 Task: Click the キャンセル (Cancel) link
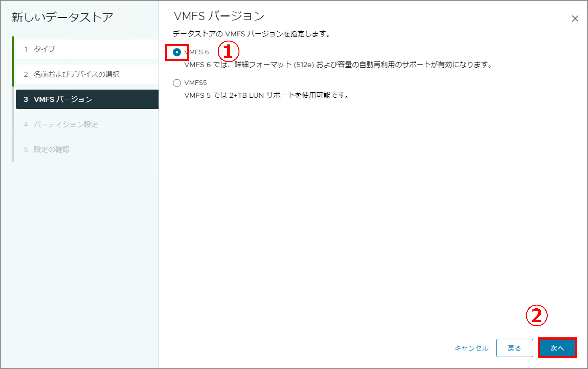[471, 348]
